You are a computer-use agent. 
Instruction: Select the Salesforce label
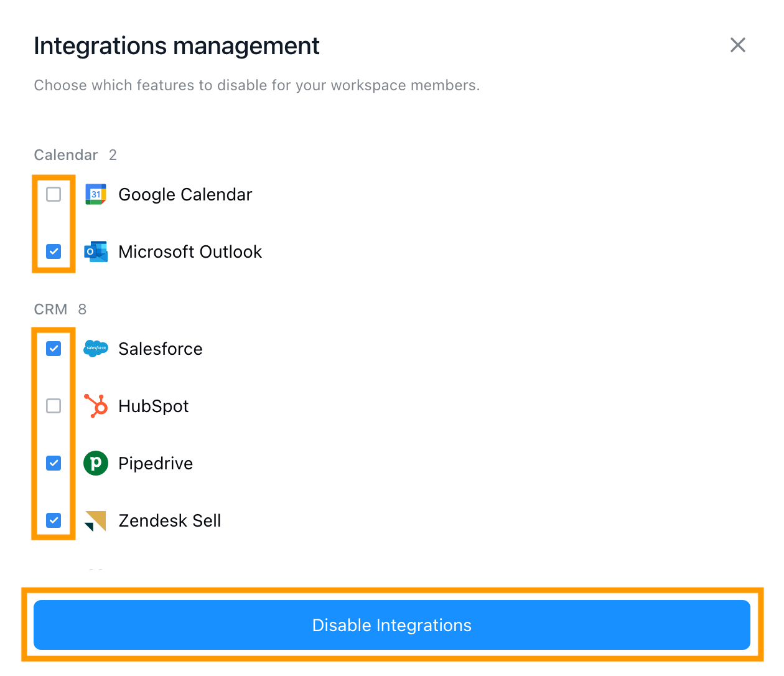tap(161, 349)
